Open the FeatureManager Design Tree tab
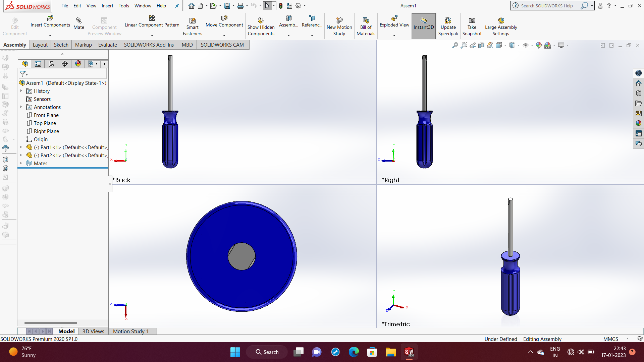Viewport: 644px width, 362px height. coord(24,64)
